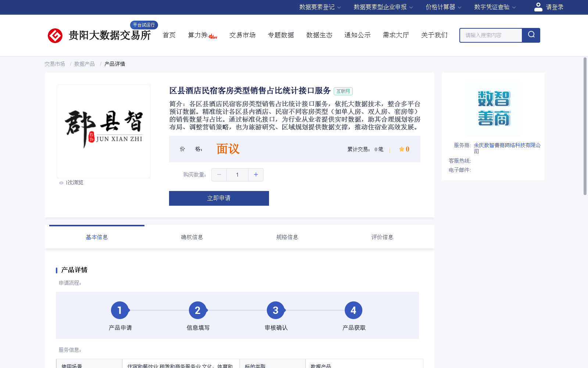Select the 需求大厅 menu item
The width and height of the screenshot is (588, 368).
[x=395, y=35]
